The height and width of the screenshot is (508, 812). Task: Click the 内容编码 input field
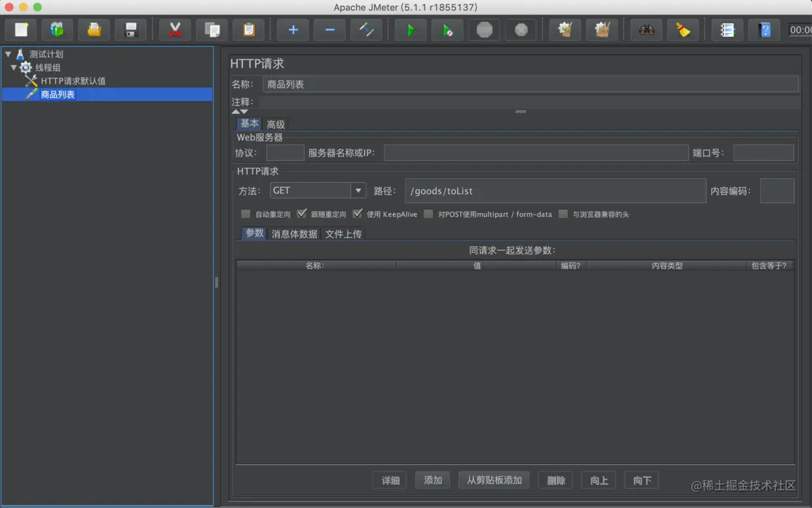(777, 191)
